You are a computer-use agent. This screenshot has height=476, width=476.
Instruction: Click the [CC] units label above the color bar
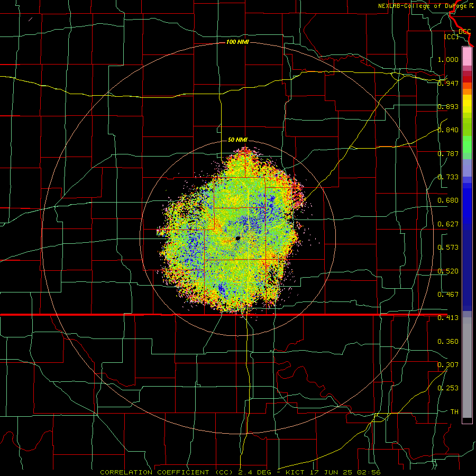coord(451,36)
